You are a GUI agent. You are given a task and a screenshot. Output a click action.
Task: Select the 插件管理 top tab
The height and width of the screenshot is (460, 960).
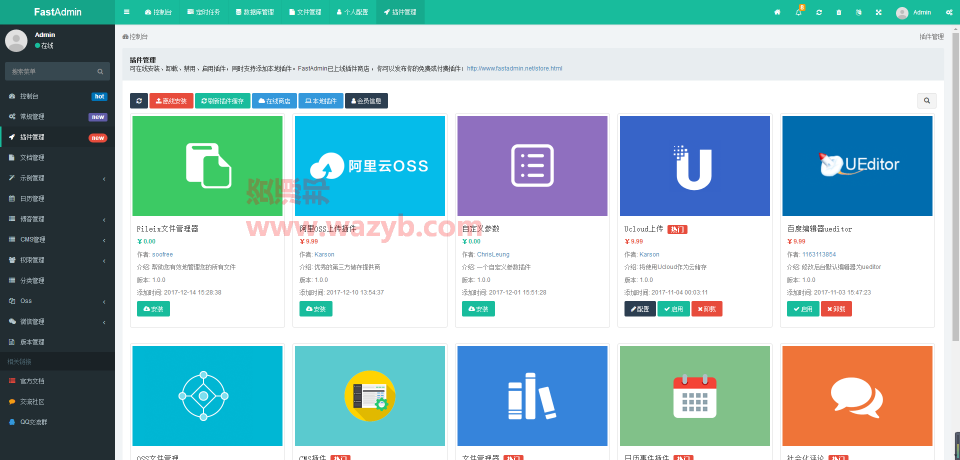click(x=400, y=12)
